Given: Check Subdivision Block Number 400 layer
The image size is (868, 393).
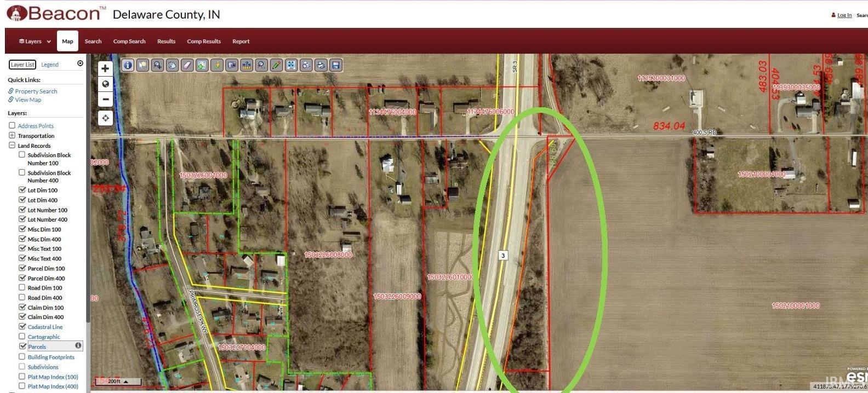Looking at the screenshot, I should 22,172.
